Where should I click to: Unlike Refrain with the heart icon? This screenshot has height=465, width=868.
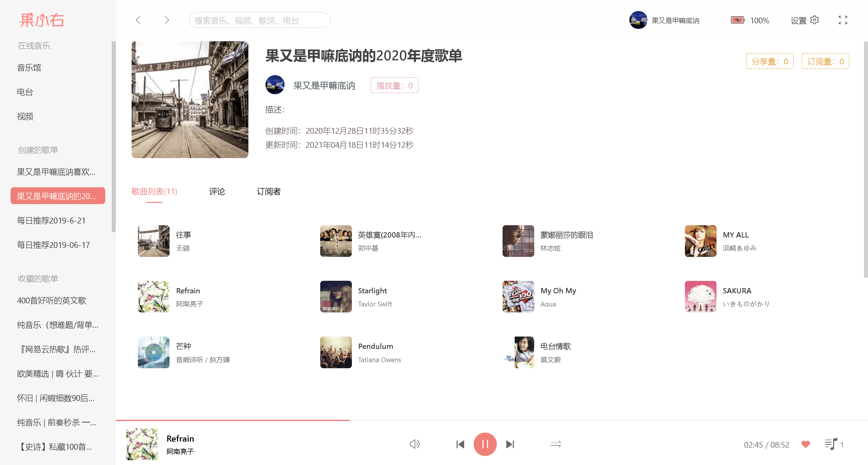click(x=805, y=444)
